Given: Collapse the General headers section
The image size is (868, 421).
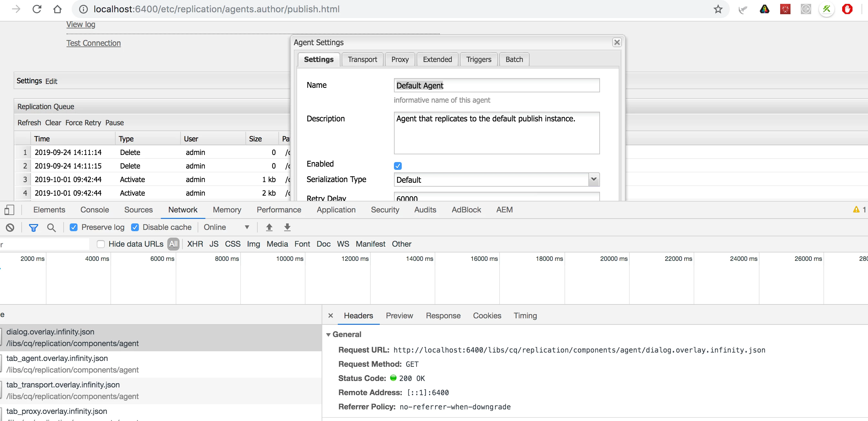Looking at the screenshot, I should point(328,334).
